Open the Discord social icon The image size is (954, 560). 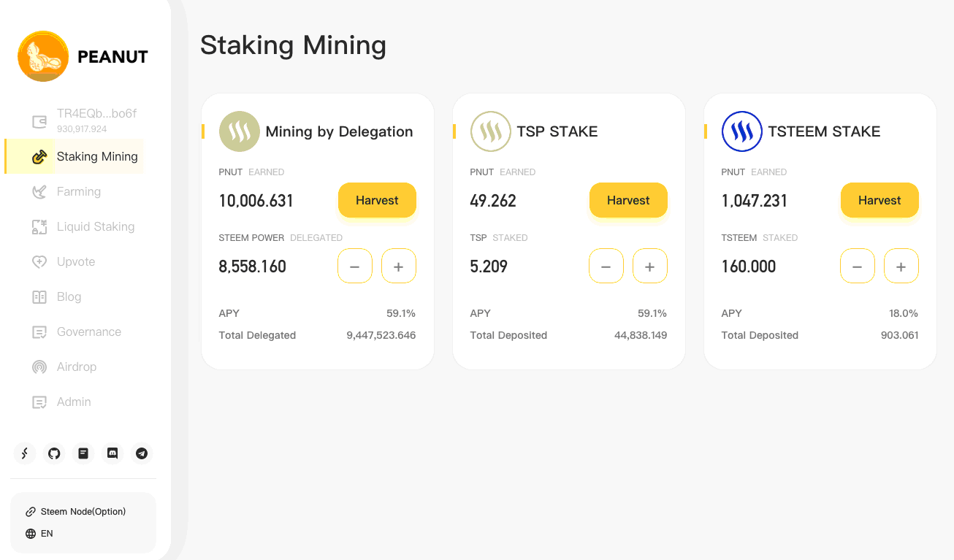112,453
